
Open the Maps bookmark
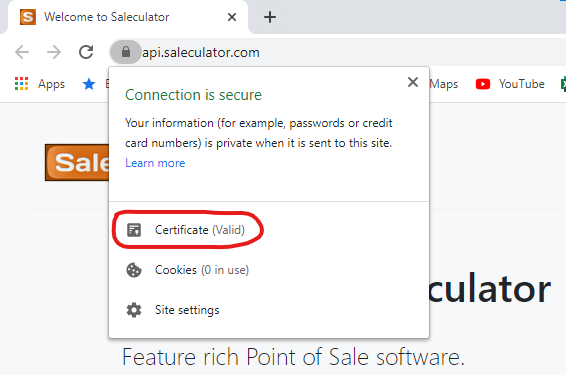(444, 84)
